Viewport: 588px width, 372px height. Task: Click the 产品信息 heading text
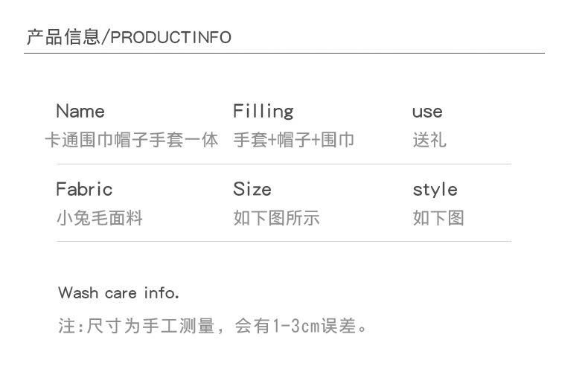tap(63, 37)
